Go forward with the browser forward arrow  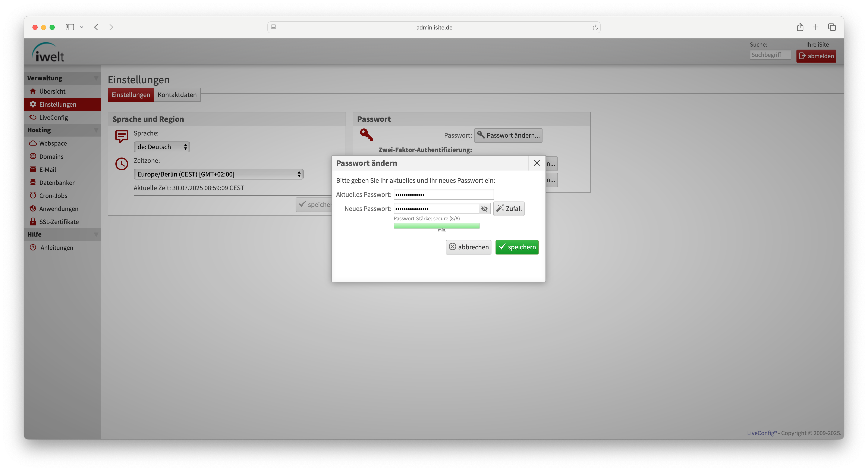pos(111,27)
